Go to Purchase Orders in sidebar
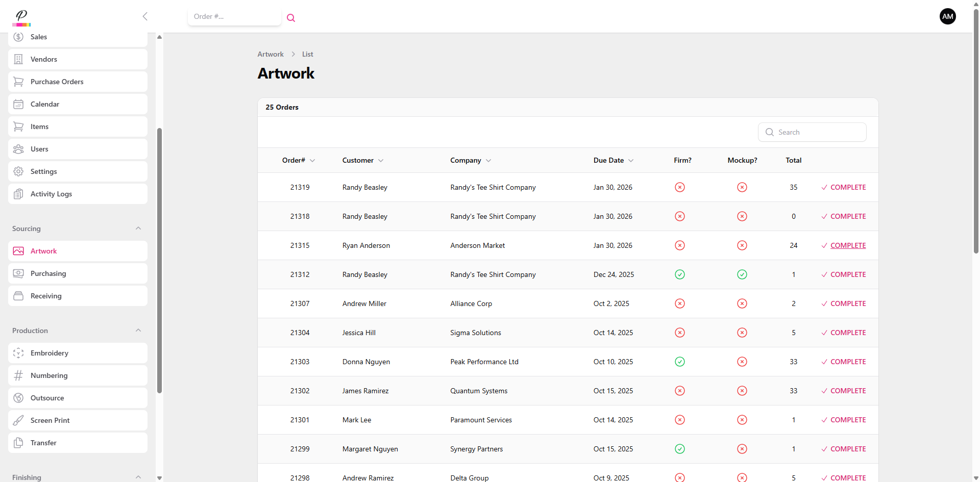The height and width of the screenshot is (482, 980). click(57, 82)
